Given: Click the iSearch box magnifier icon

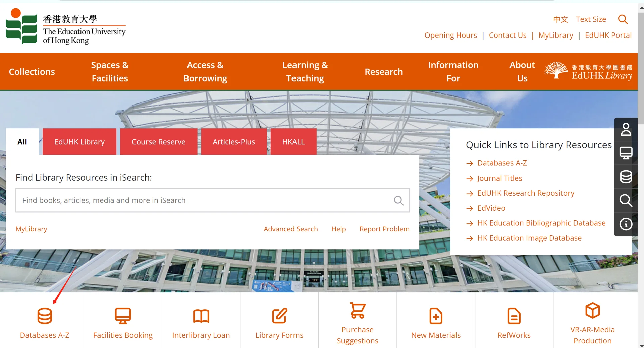Looking at the screenshot, I should [x=398, y=200].
